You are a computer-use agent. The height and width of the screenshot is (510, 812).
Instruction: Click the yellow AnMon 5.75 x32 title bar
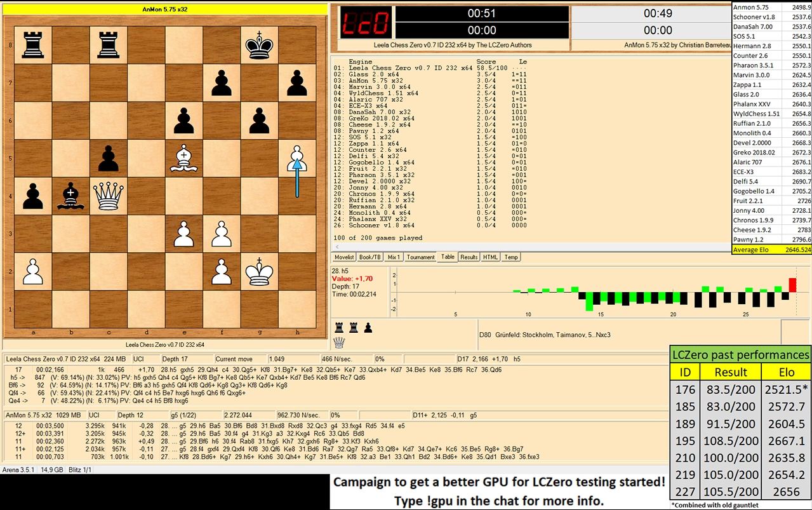[x=166, y=10]
